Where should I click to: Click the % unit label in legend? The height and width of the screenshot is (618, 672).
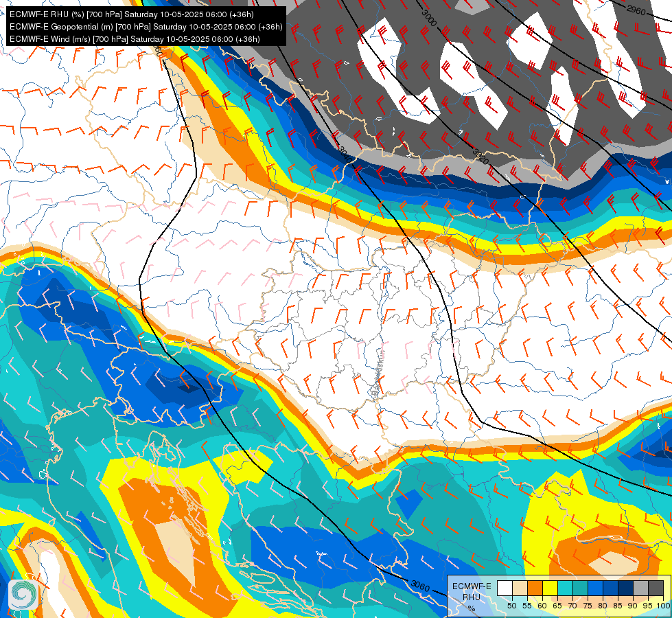pyautogui.click(x=472, y=608)
